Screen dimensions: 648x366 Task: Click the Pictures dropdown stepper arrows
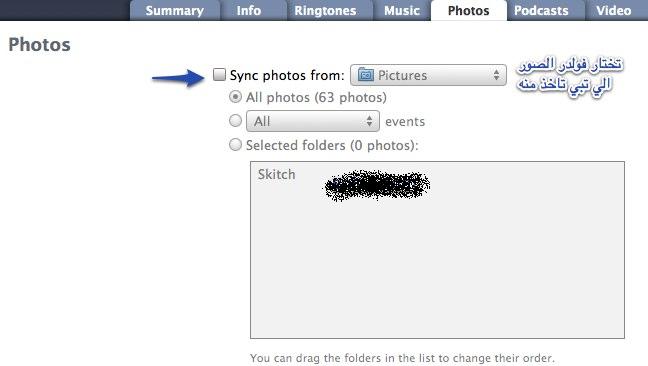496,75
